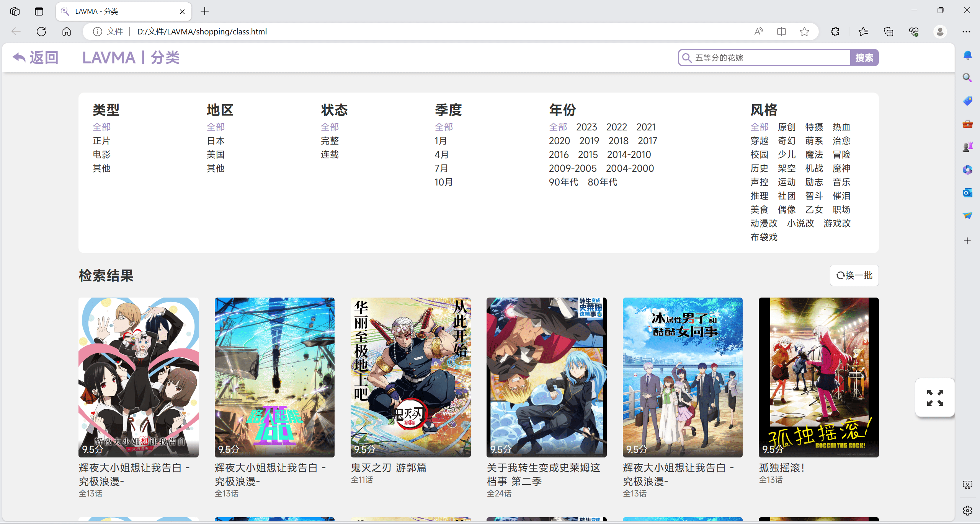Open the read aloud icon
The image size is (980, 524).
click(x=758, y=32)
